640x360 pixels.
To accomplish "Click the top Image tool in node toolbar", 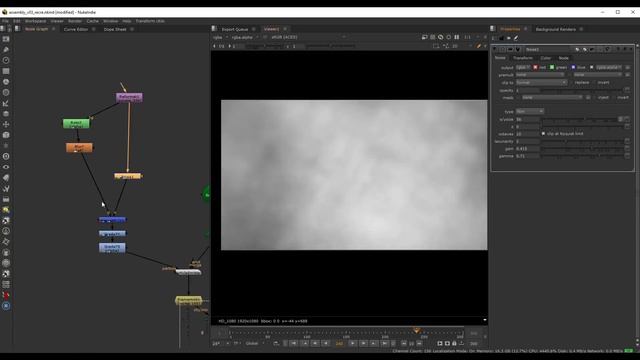I will [6, 39].
